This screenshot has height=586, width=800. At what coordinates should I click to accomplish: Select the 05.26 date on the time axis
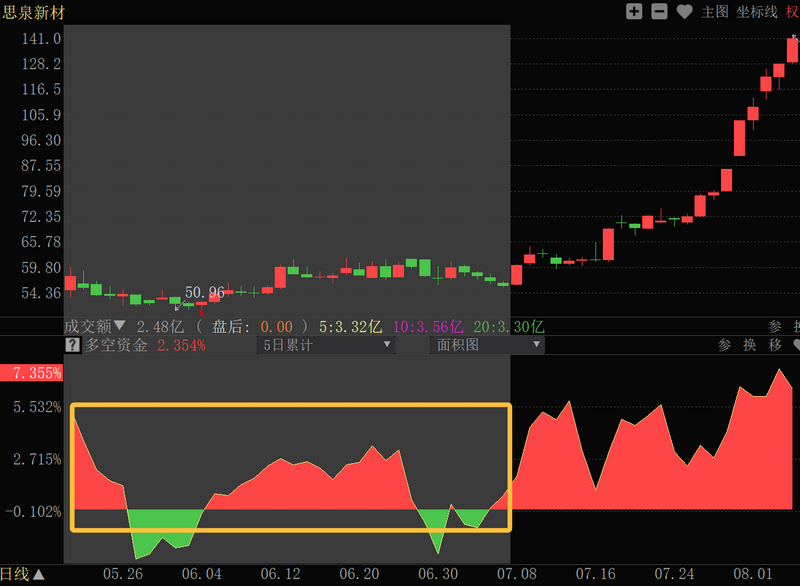coord(123,574)
